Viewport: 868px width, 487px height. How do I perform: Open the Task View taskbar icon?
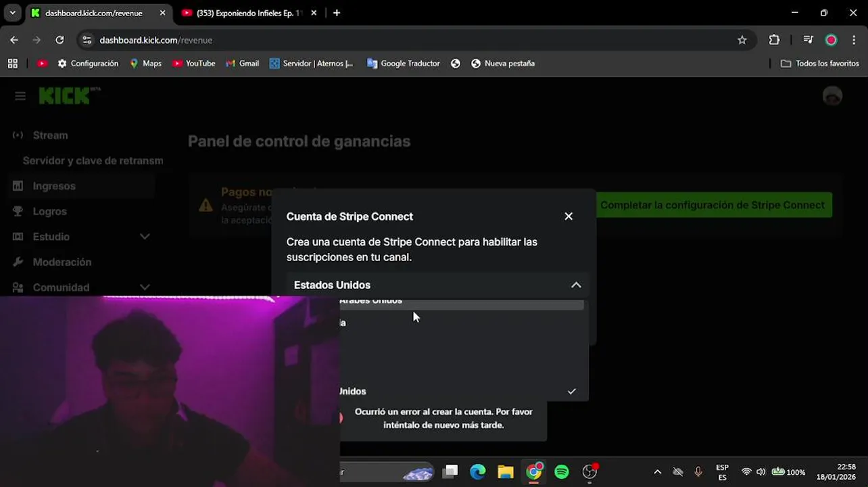[x=450, y=471]
